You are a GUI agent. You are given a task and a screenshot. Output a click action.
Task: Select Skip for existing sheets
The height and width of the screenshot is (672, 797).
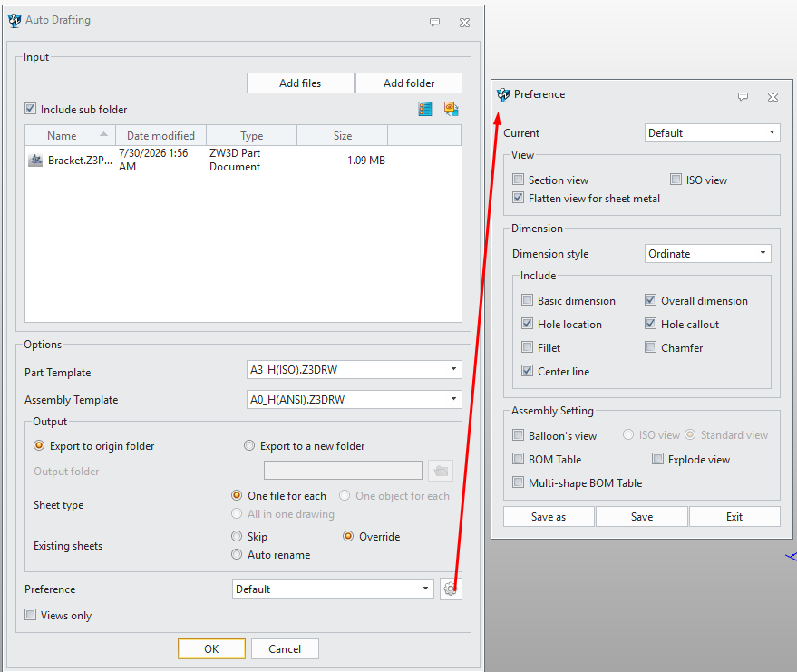tap(237, 536)
